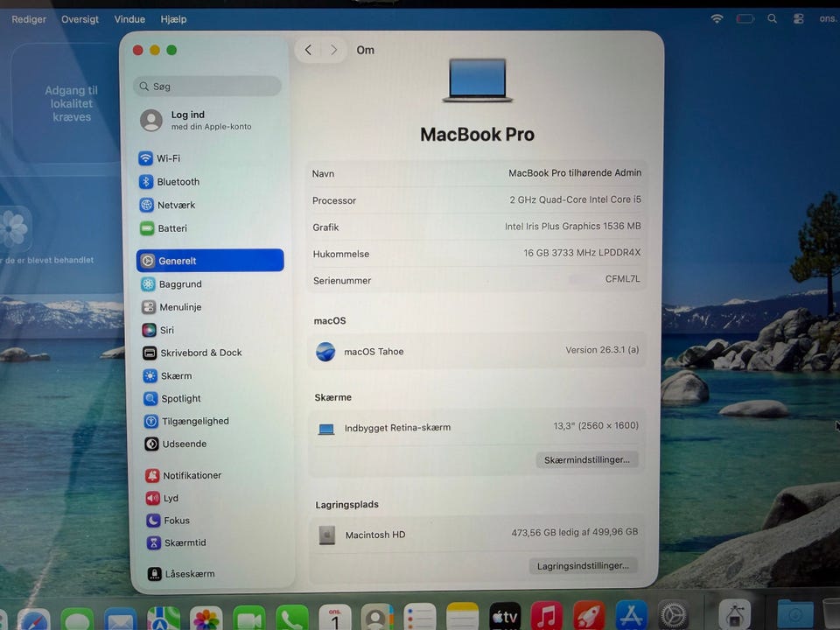
Task: Open Music app in the Dock
Action: pos(546,617)
